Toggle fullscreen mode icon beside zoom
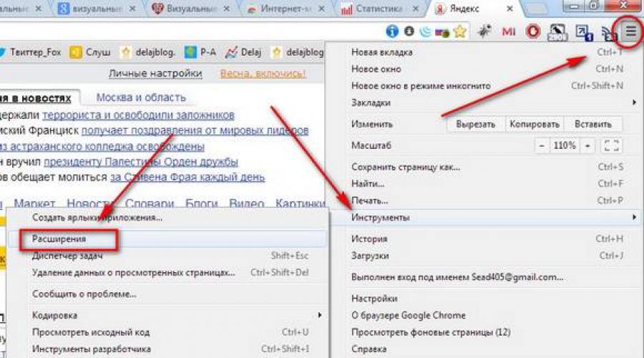 (611, 145)
